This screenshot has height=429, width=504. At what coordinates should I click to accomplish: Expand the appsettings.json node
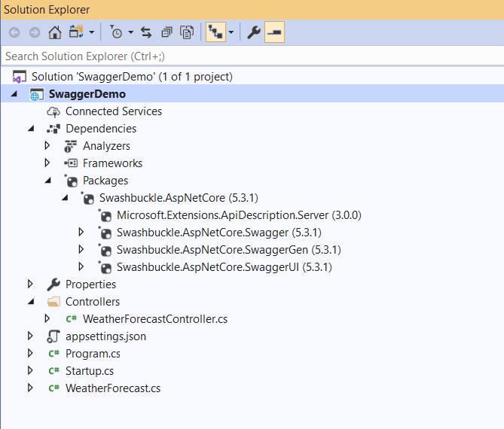pyautogui.click(x=30, y=336)
